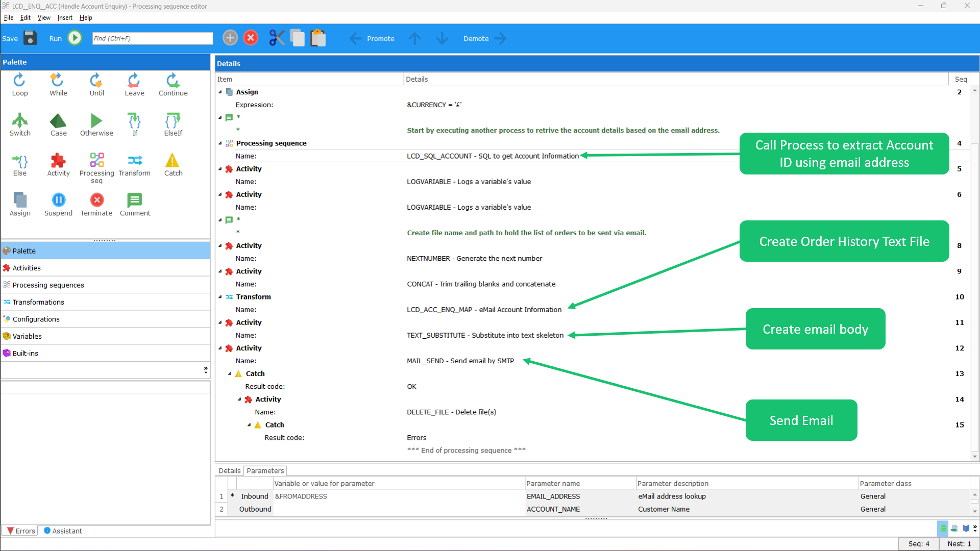Select the Terminate palette item
Viewport: 980px width, 551px height.
coord(96,205)
